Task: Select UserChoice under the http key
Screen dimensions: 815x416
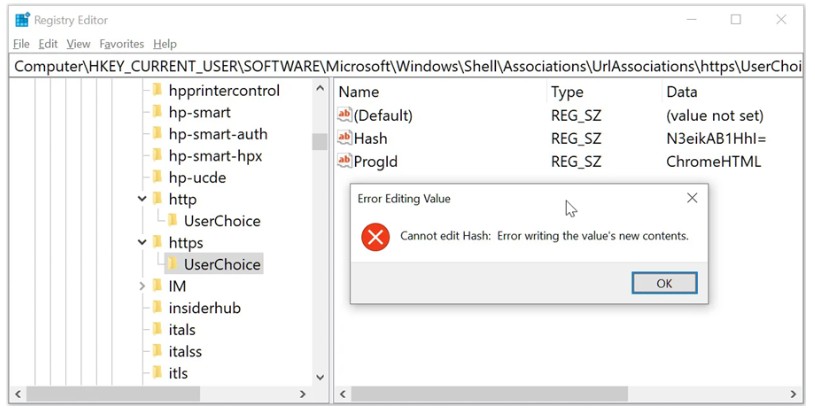Action: pyautogui.click(x=221, y=221)
